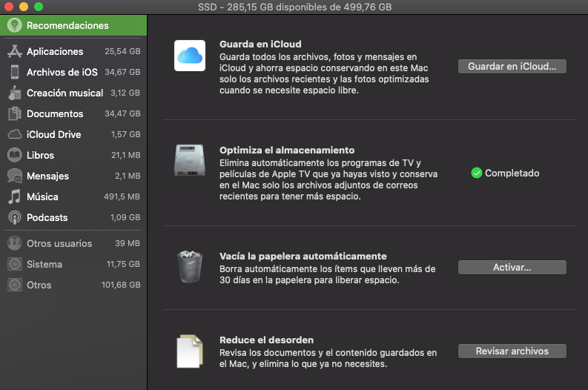Viewport: 588px width, 390px height.
Task: Click the Podcasts icon
Action: (15, 217)
